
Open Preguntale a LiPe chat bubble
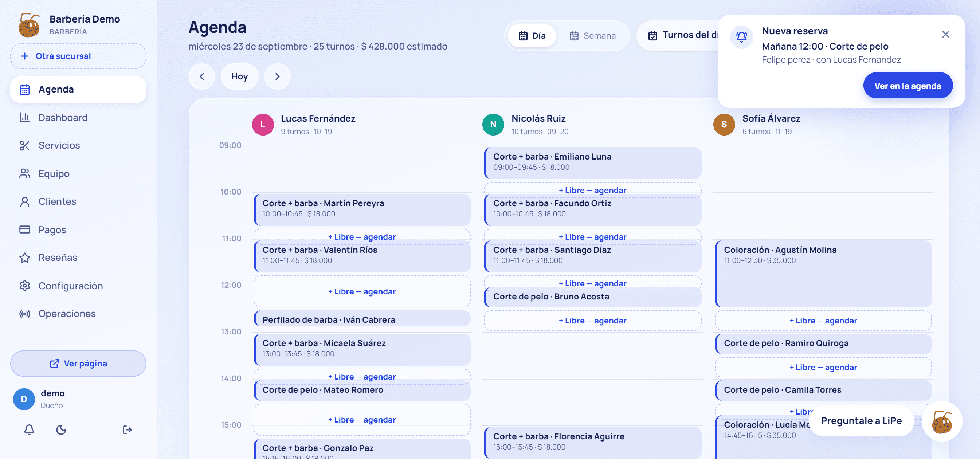pyautogui.click(x=861, y=421)
